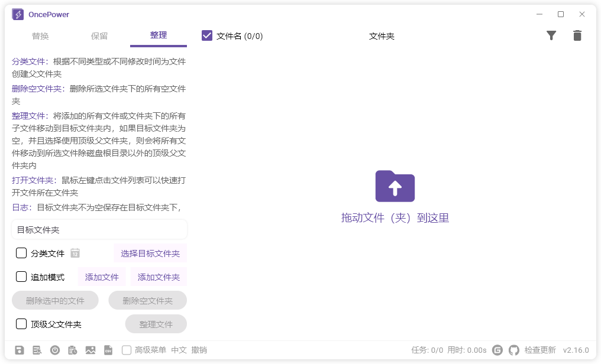Open the GitHub repository icon

514,350
